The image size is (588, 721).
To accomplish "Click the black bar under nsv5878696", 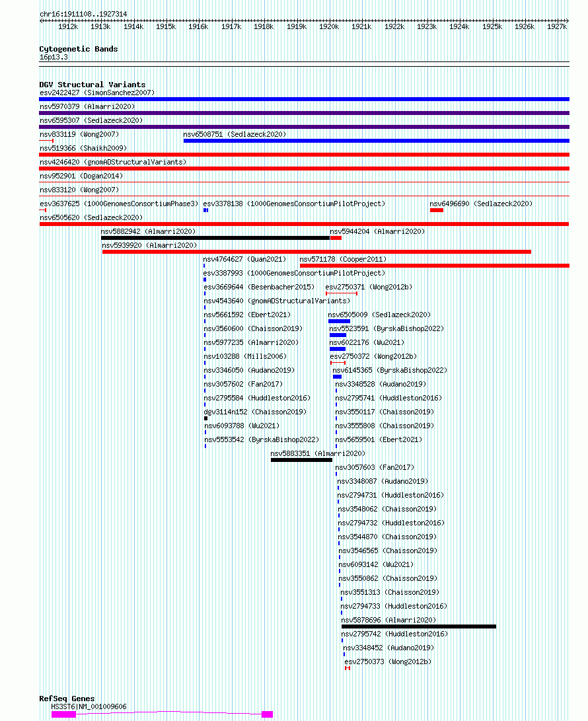I will pyautogui.click(x=419, y=626).
